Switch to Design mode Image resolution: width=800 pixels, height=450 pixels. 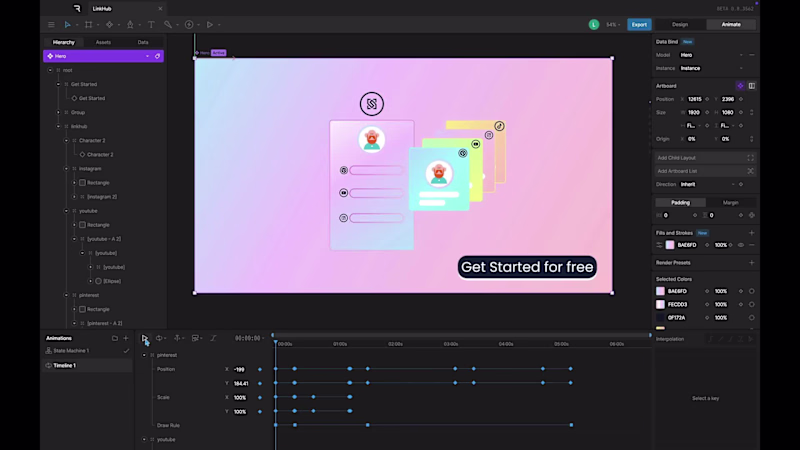click(680, 24)
